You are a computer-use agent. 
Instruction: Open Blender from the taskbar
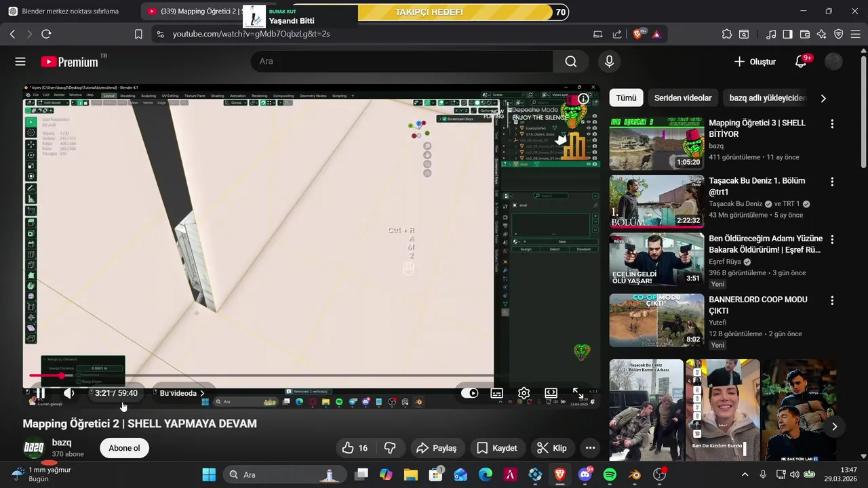coord(635,474)
